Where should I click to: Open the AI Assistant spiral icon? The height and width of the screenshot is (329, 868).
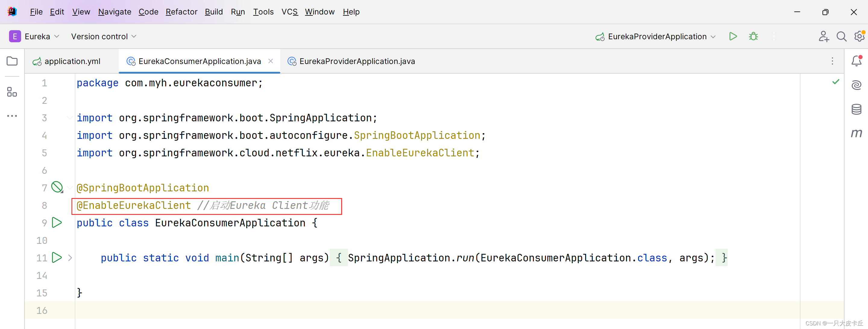(x=857, y=85)
